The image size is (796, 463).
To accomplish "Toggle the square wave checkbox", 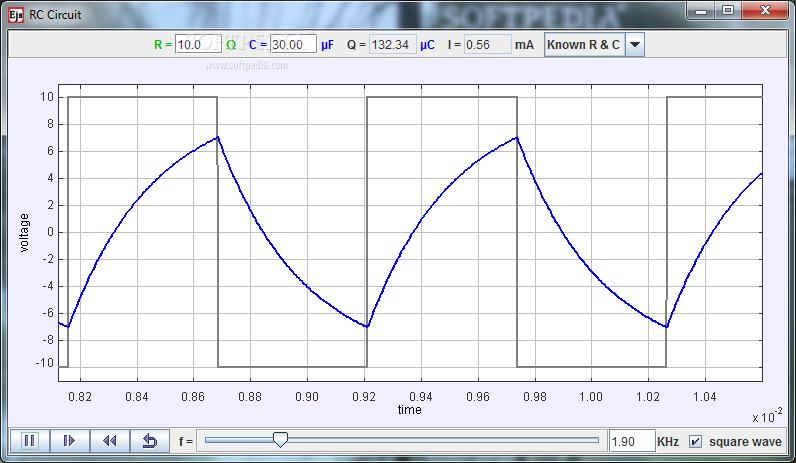I will point(695,442).
